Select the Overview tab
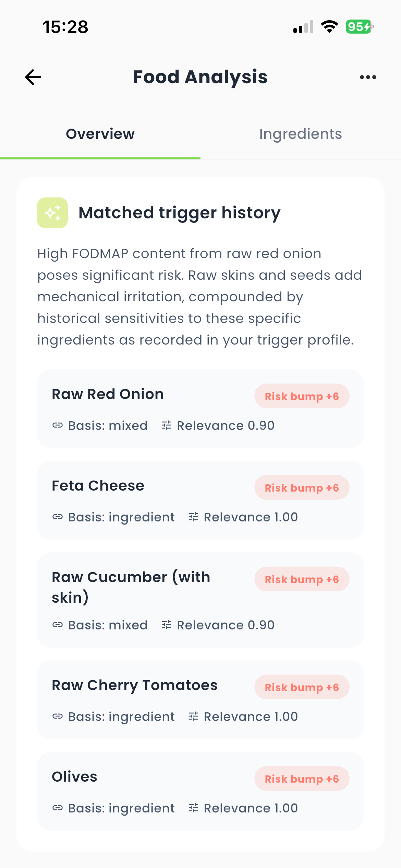Viewport: 401px width, 868px height. point(100,134)
